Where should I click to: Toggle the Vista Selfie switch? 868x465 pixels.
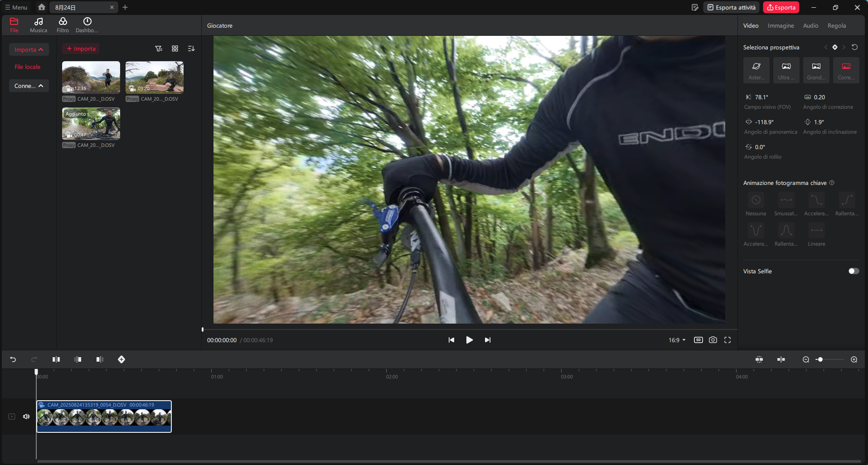(853, 271)
